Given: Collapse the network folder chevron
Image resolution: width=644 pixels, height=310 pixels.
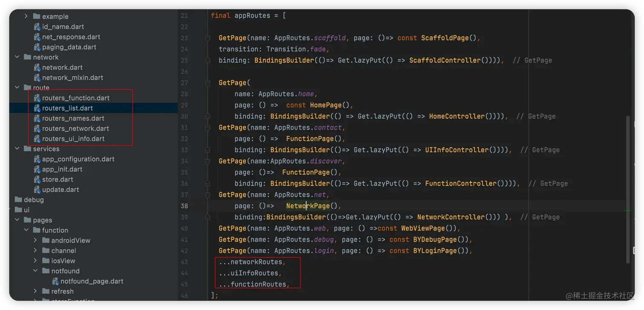Looking at the screenshot, I should [x=17, y=57].
